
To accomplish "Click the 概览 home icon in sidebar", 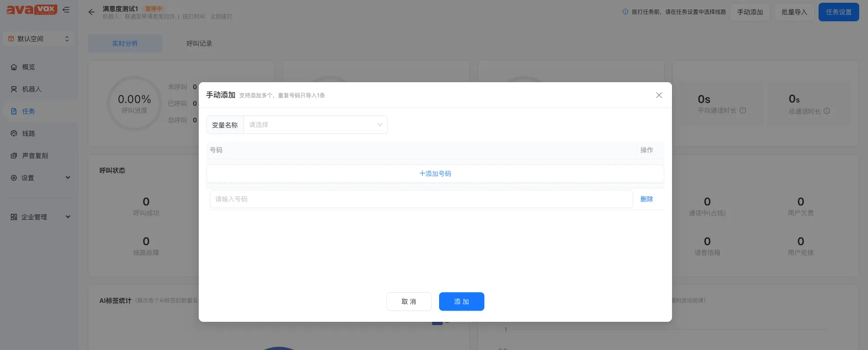I will pyautogui.click(x=14, y=67).
